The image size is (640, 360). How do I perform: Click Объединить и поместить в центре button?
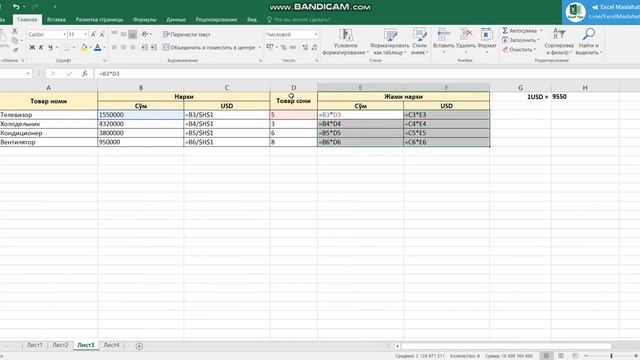click(x=209, y=48)
